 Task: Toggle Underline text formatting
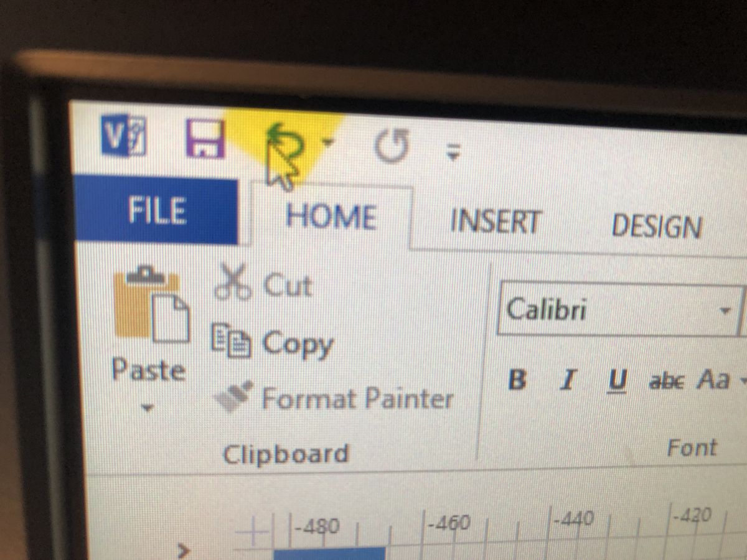617,380
